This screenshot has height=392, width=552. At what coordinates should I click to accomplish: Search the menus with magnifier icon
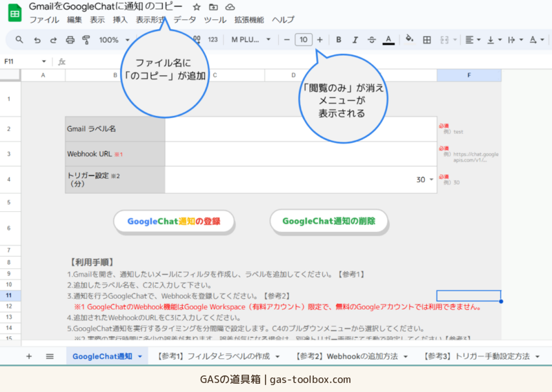tap(19, 40)
